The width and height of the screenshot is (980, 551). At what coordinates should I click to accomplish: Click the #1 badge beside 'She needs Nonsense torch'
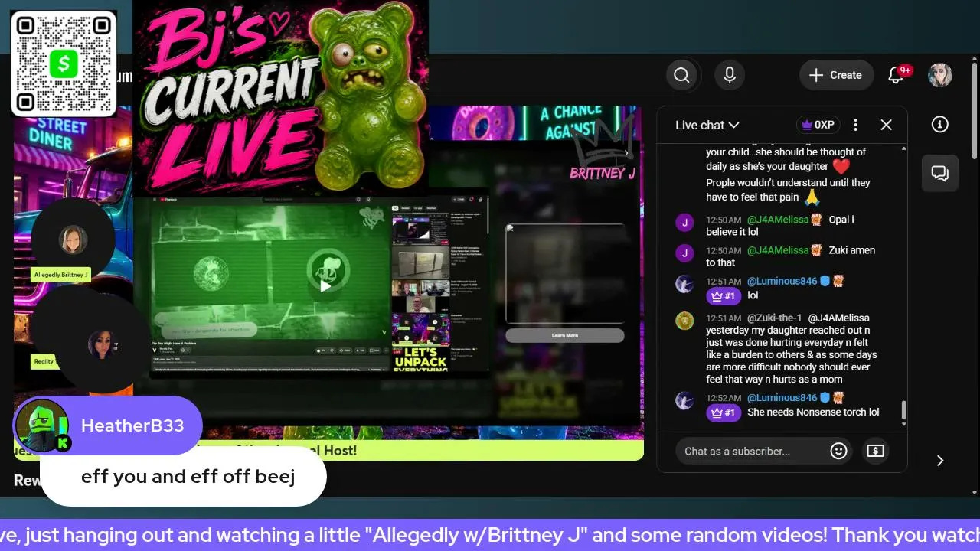pyautogui.click(x=724, y=412)
